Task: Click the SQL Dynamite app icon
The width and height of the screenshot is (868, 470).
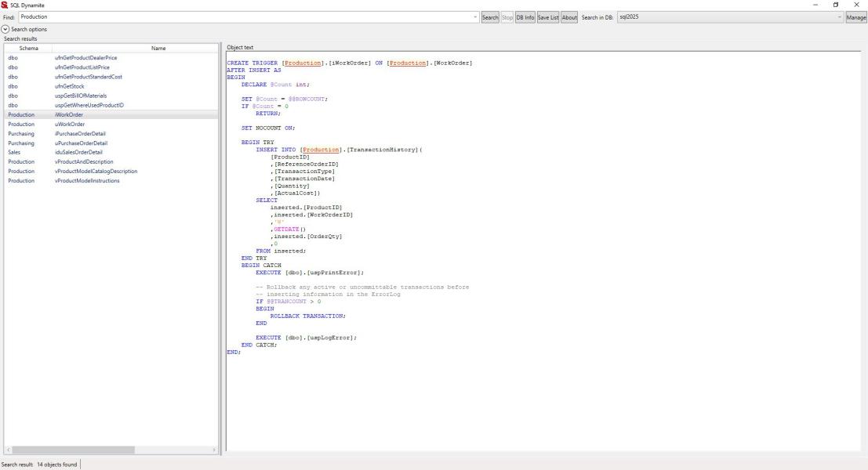Action: point(5,5)
